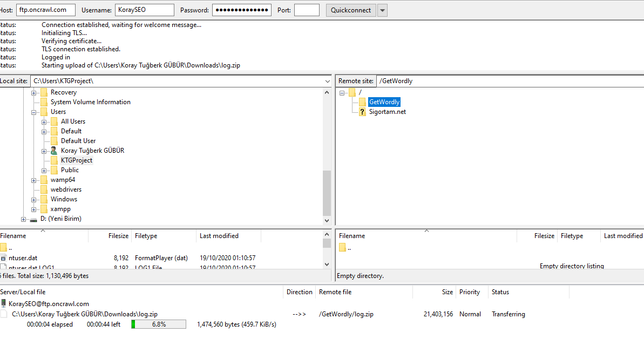The image size is (644, 339).
Task: Select the KTGProject tree item label
Action: 77,160
